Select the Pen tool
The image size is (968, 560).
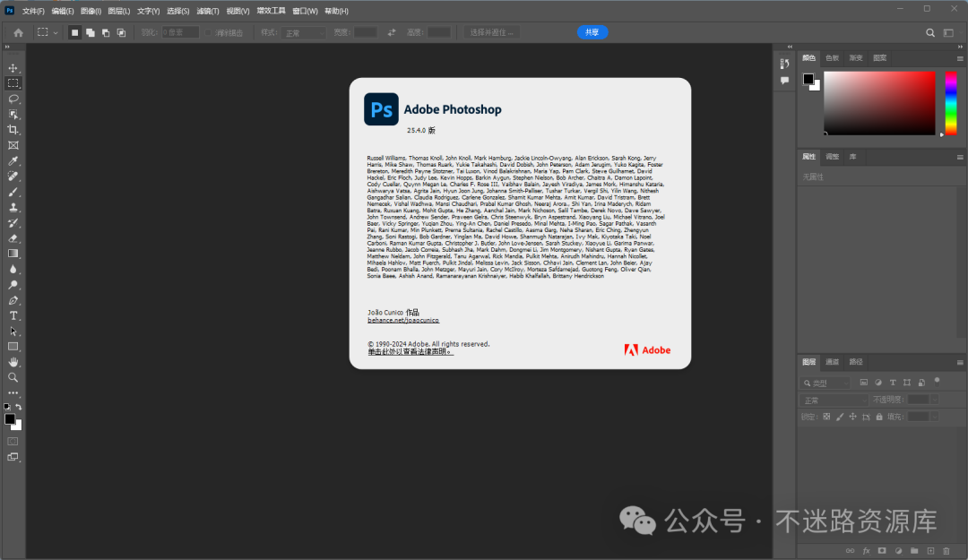[13, 300]
